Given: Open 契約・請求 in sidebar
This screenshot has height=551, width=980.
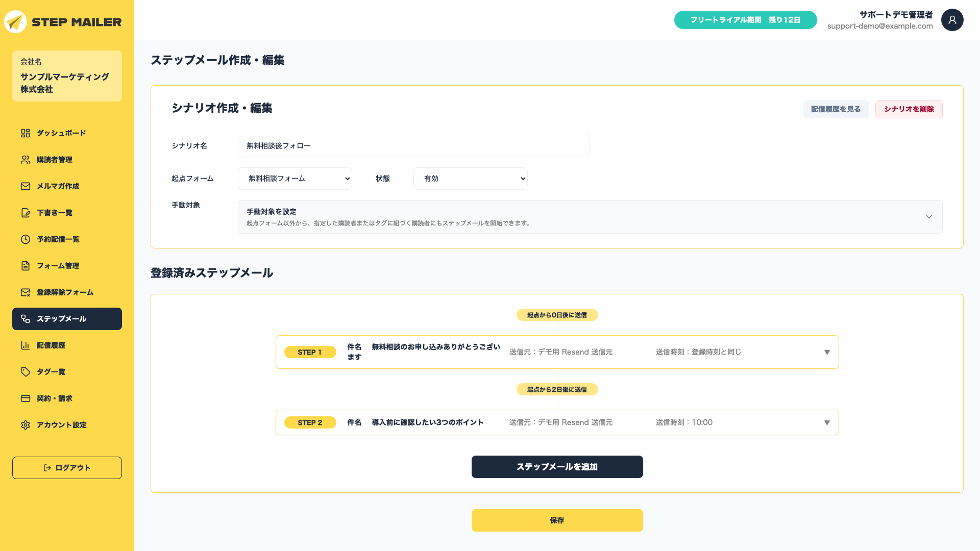Looking at the screenshot, I should coord(67,398).
